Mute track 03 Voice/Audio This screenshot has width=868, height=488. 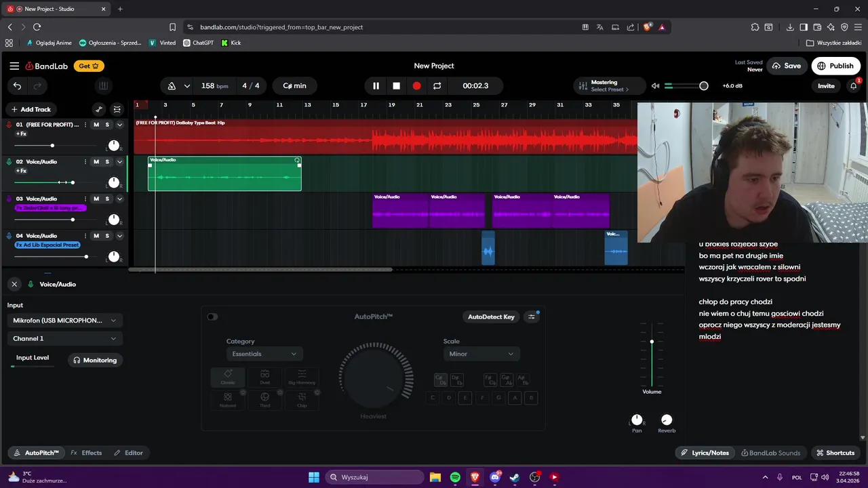[x=96, y=199]
